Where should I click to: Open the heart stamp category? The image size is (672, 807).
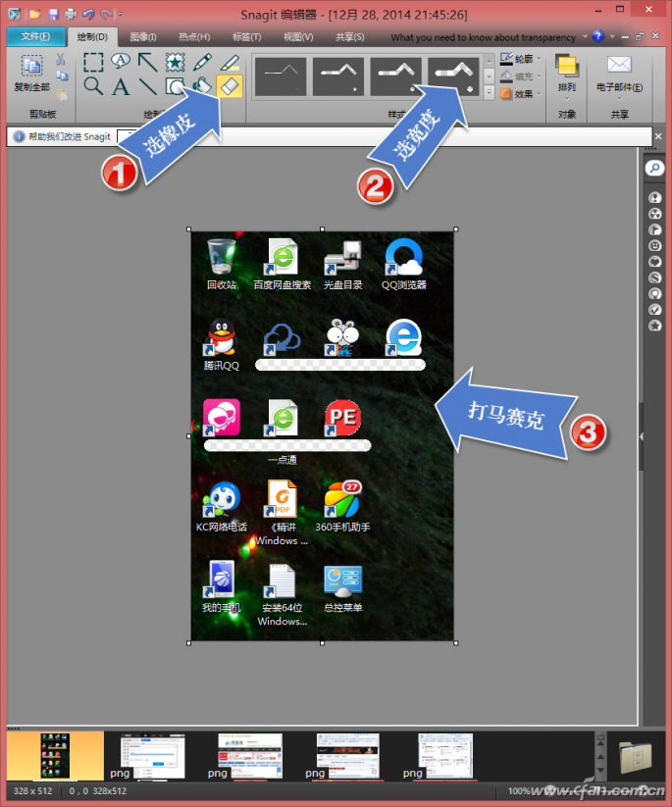point(654,262)
